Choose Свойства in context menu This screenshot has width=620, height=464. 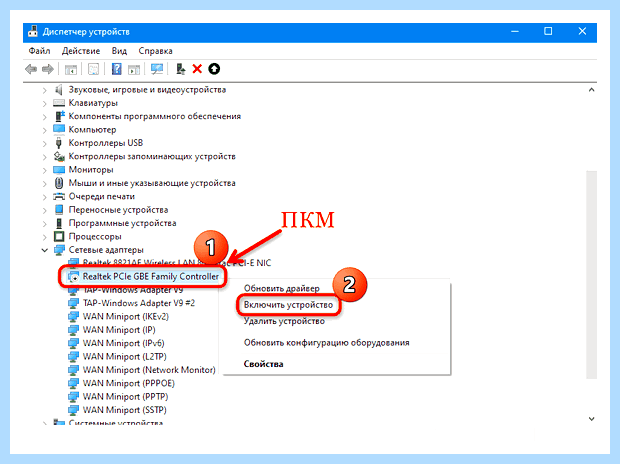tap(263, 364)
